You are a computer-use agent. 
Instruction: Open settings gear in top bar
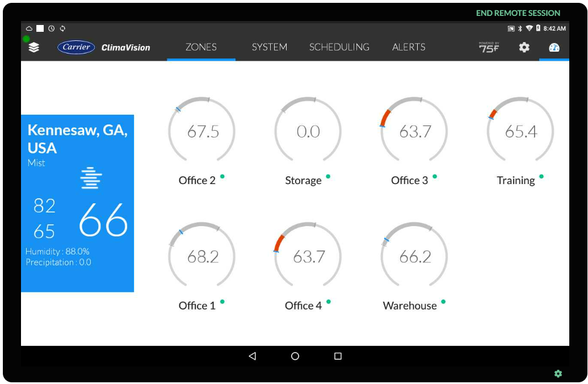(x=524, y=47)
